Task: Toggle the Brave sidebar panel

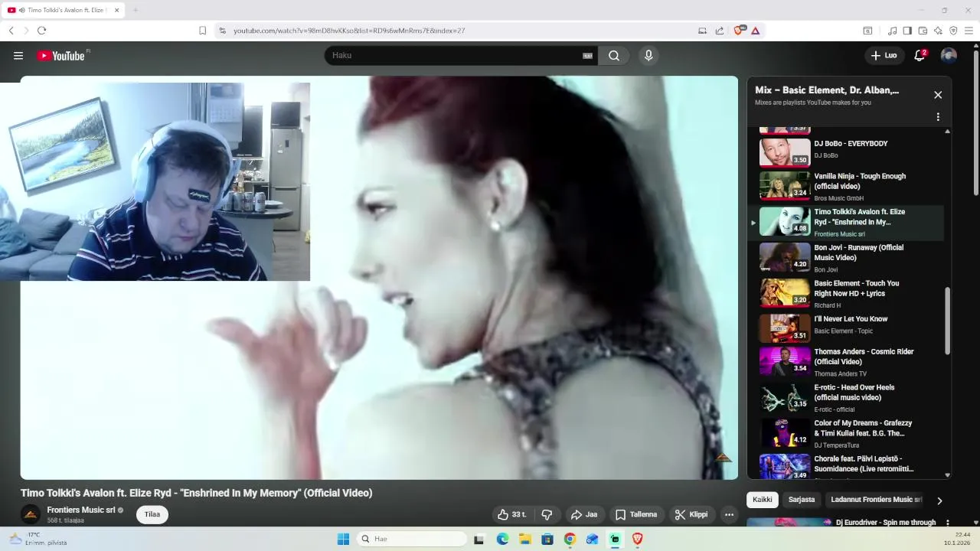Action: [x=907, y=31]
